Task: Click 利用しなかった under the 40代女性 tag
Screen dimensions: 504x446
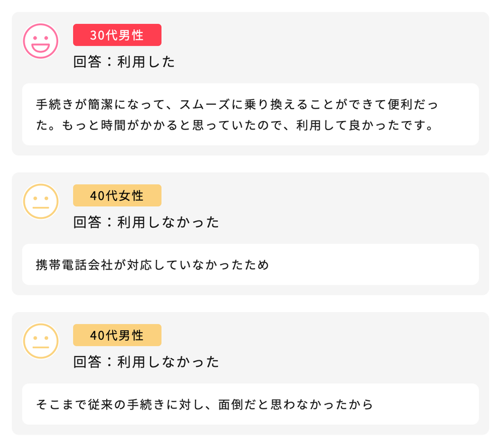Action: (168, 222)
